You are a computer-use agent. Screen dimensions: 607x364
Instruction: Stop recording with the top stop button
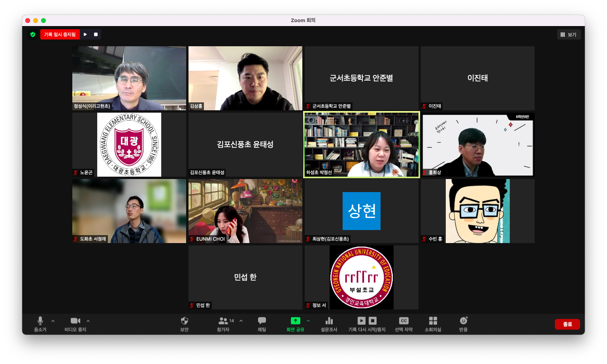pos(96,34)
